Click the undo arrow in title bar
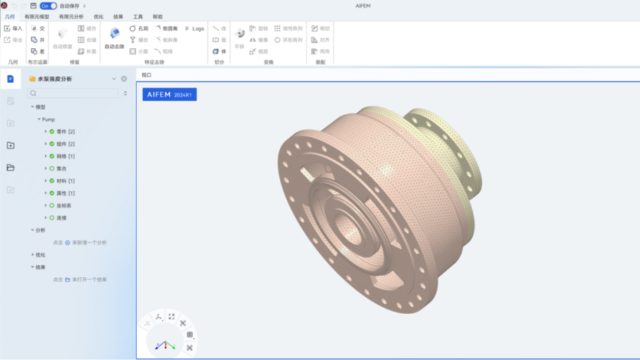The image size is (640, 360). [14, 6]
